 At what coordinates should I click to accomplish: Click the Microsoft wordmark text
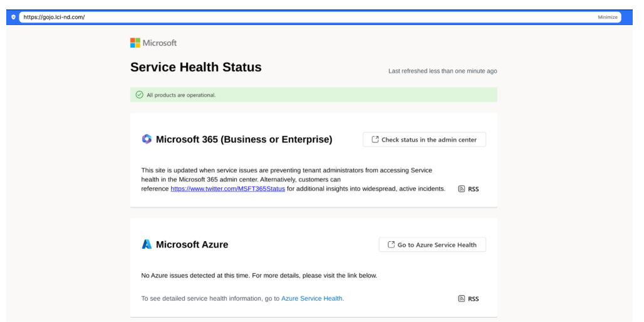click(x=160, y=43)
